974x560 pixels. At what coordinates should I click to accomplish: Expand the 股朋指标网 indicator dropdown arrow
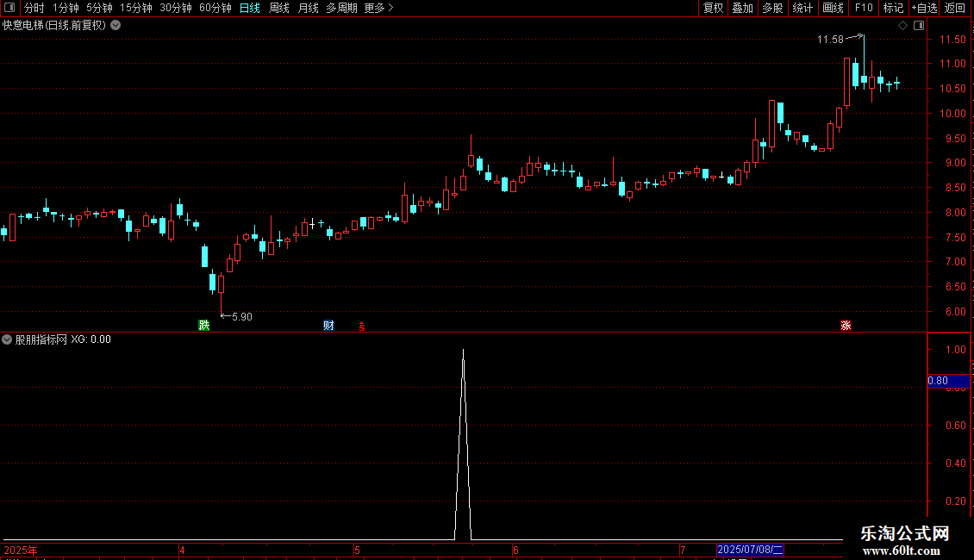(7, 339)
